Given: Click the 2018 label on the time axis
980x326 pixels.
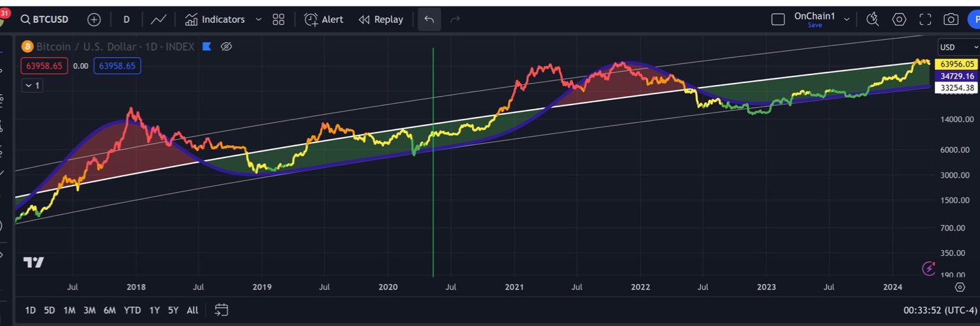Looking at the screenshot, I should (136, 287).
